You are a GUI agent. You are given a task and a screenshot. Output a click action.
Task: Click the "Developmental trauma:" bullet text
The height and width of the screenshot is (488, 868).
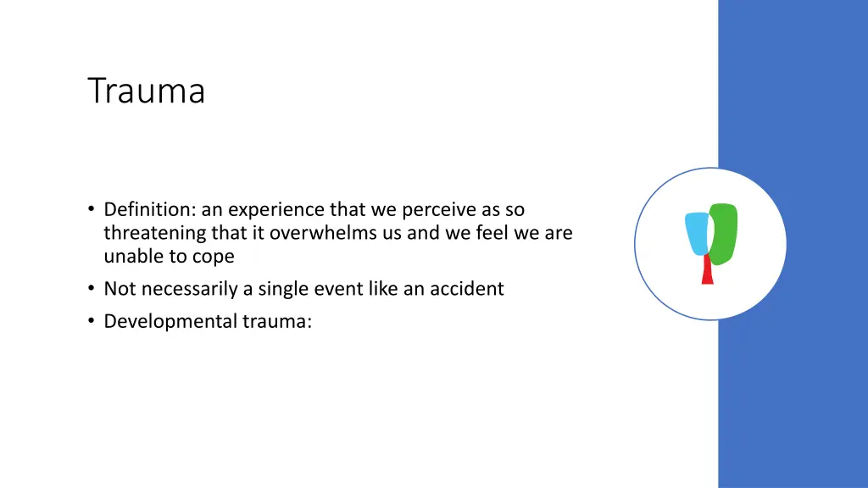[x=208, y=321]
